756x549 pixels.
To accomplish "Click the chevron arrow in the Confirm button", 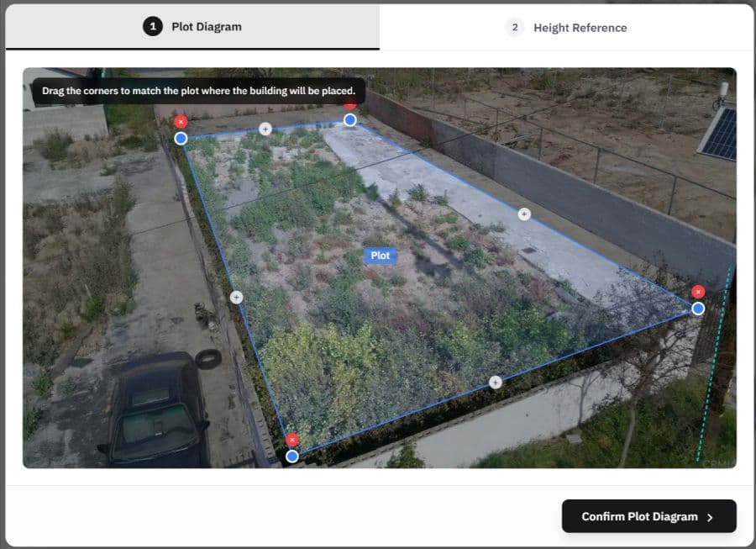I will click(x=710, y=517).
